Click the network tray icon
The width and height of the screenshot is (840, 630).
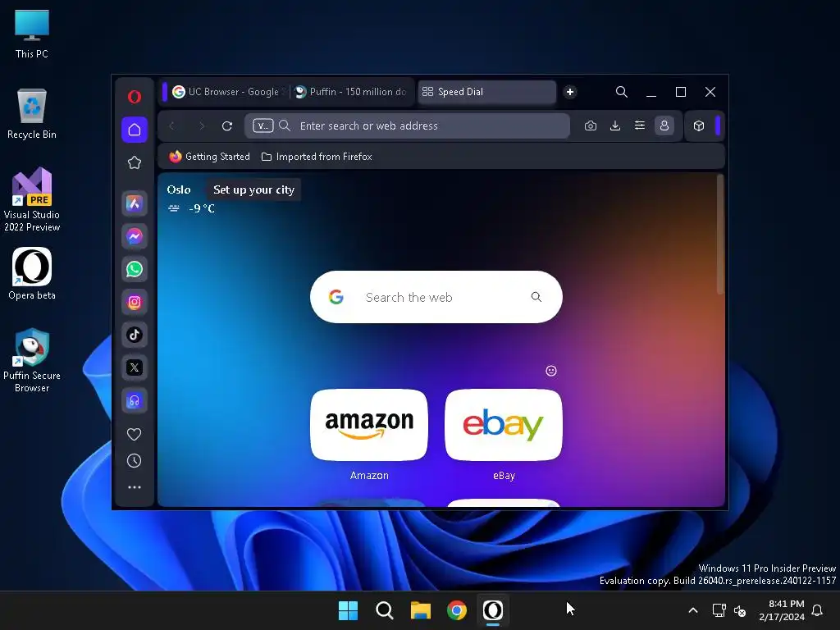(719, 610)
